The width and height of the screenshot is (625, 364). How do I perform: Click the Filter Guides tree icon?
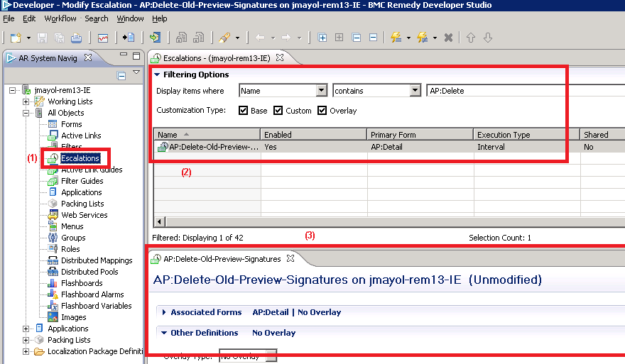pyautogui.click(x=53, y=181)
